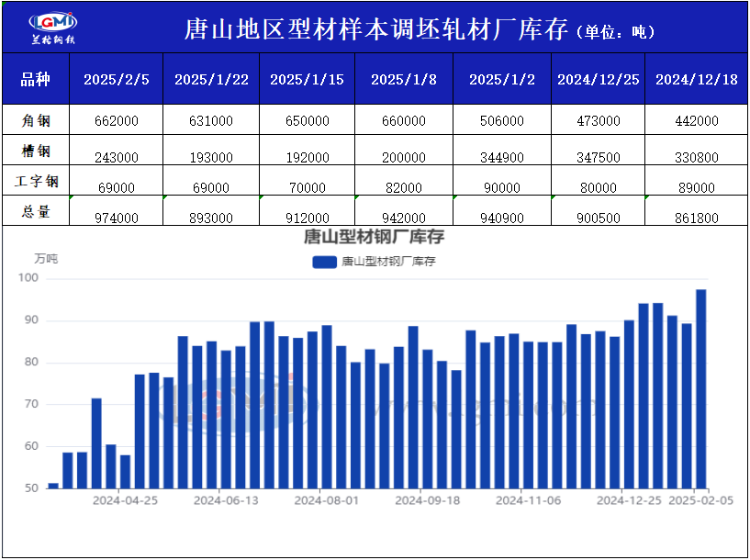Image resolution: width=750 pixels, height=560 pixels.
Task: Click the chart title 唐山型材钢厂库存
Action: pos(375,238)
